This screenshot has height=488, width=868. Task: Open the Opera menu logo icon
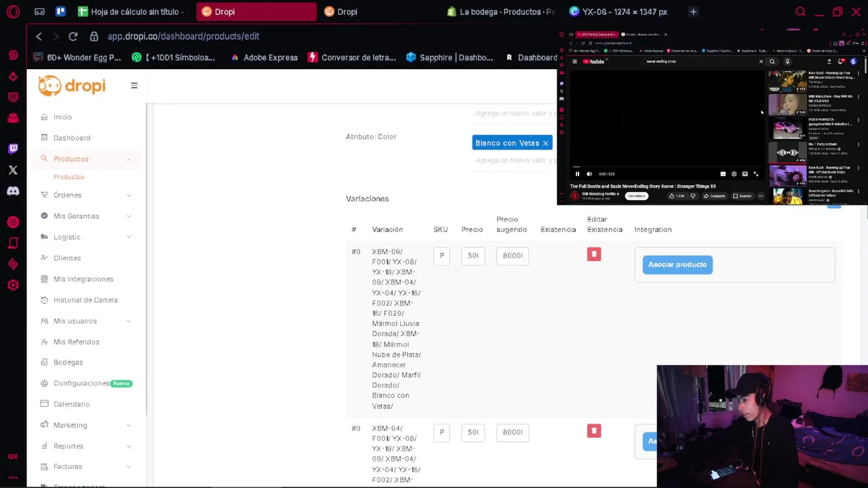coord(13,12)
